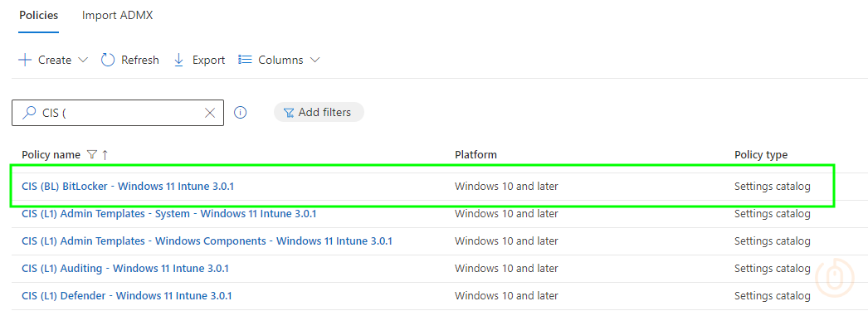The image size is (868, 311).
Task: Click Platform cell in the Windows Components row
Action: (506, 241)
